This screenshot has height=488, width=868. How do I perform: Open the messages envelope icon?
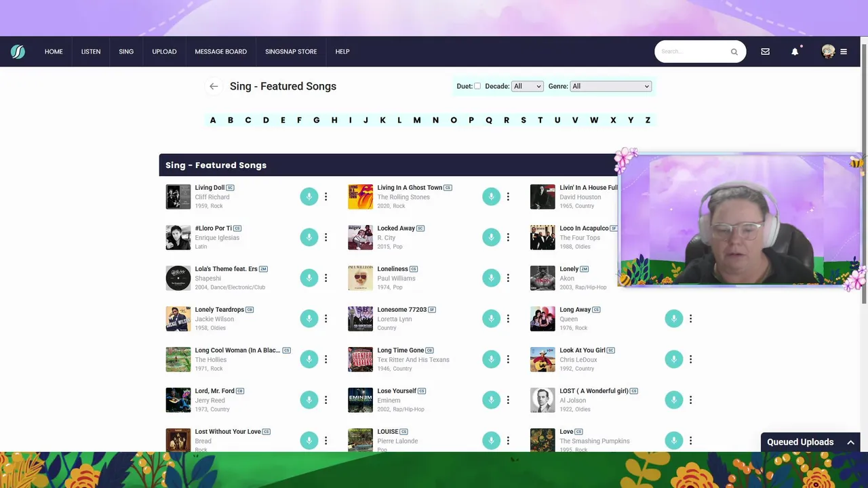[x=765, y=52]
